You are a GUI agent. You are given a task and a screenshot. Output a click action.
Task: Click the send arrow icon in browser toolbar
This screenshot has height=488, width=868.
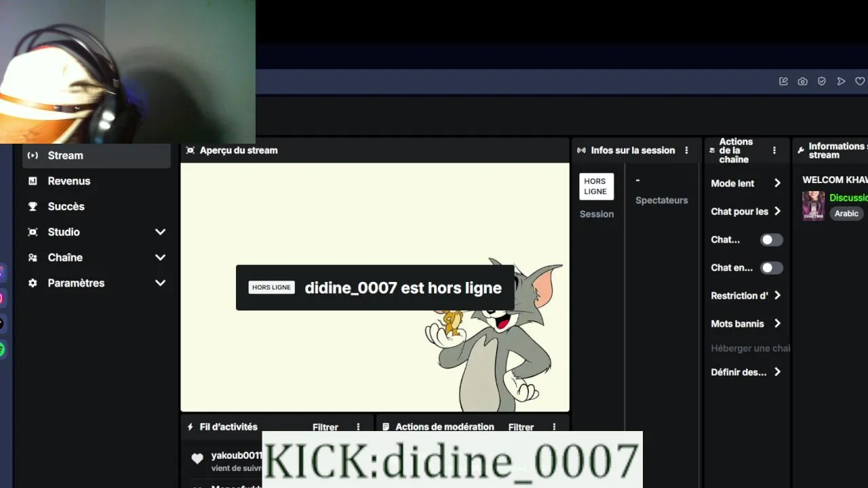pos(841,81)
